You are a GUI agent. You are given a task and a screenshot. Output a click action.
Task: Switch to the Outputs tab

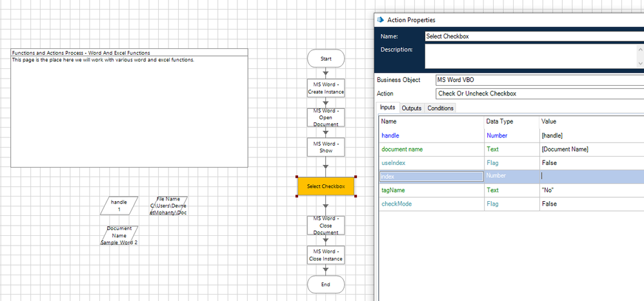(411, 108)
